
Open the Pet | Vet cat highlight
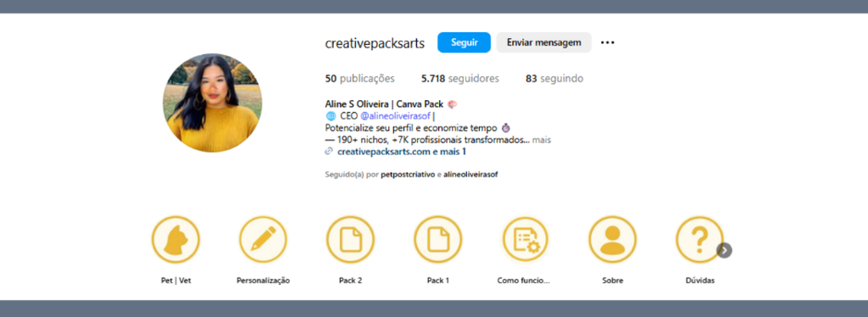(x=175, y=240)
